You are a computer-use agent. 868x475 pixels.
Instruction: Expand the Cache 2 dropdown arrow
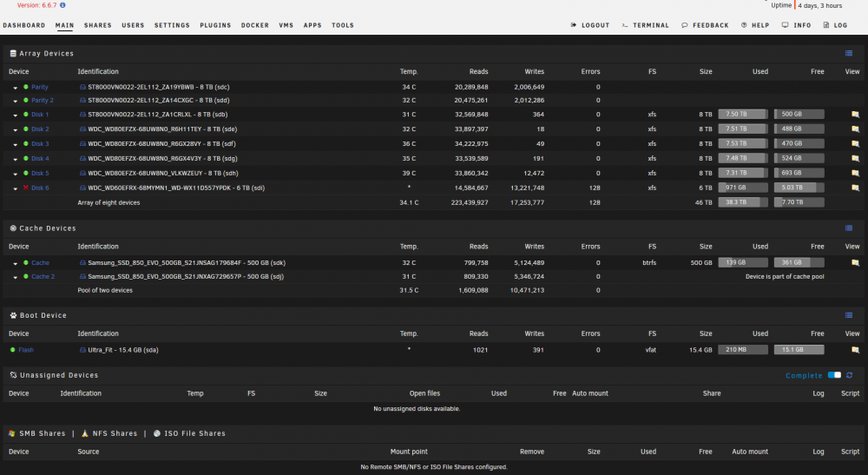point(16,277)
